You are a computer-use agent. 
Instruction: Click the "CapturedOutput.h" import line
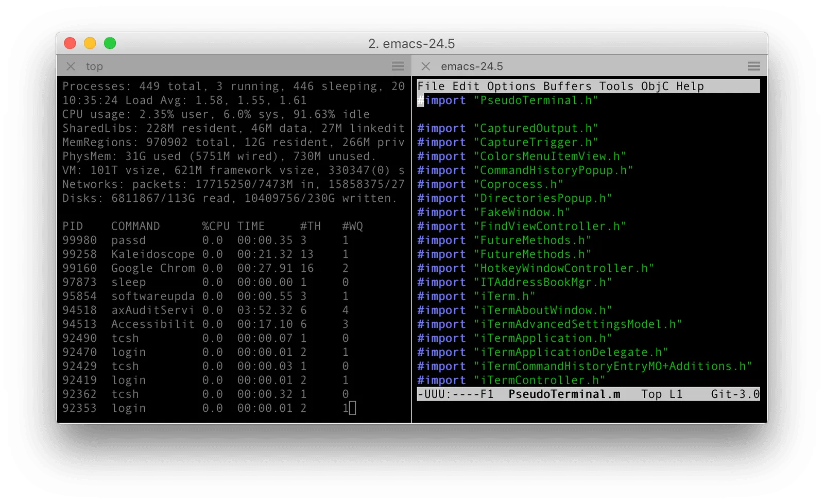508,129
